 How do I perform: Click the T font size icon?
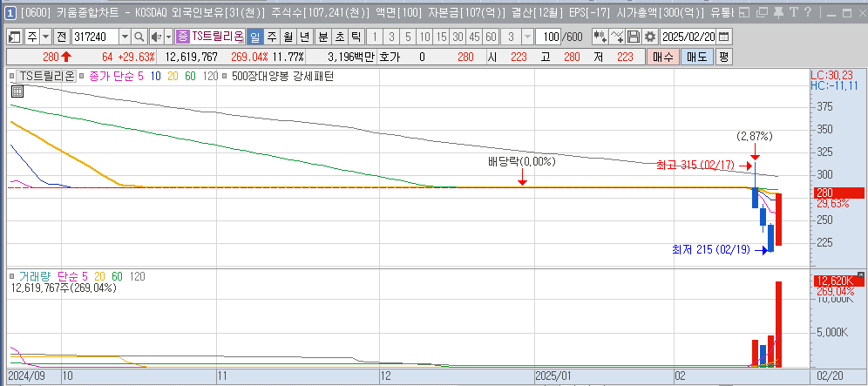click(x=793, y=12)
